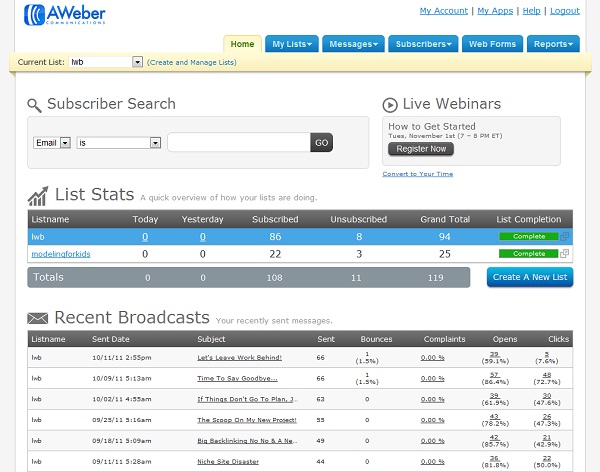Image resolution: width=600 pixels, height=472 pixels.
Task: Open 'If Things Don't Go To Plan' broadcast
Action: pyautogui.click(x=247, y=399)
